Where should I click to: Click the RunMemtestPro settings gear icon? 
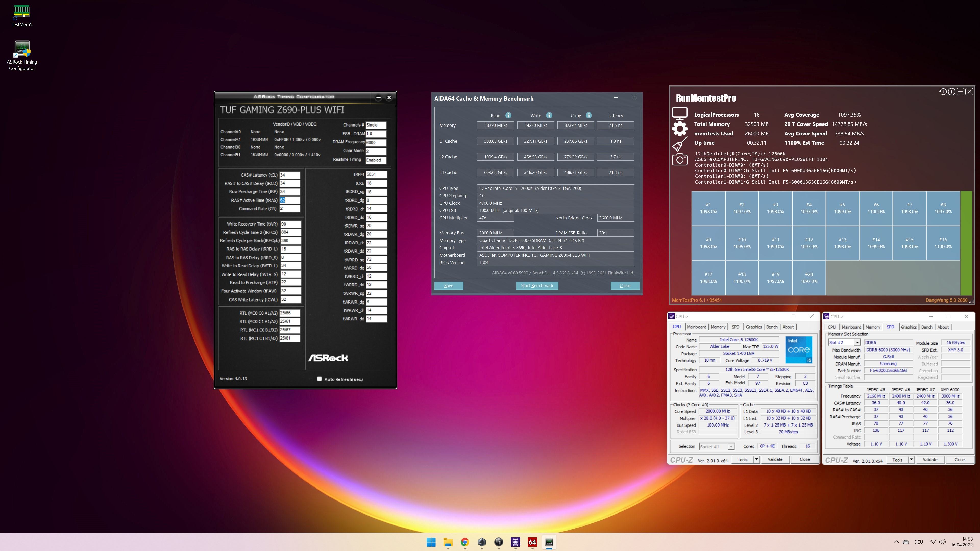pyautogui.click(x=679, y=129)
